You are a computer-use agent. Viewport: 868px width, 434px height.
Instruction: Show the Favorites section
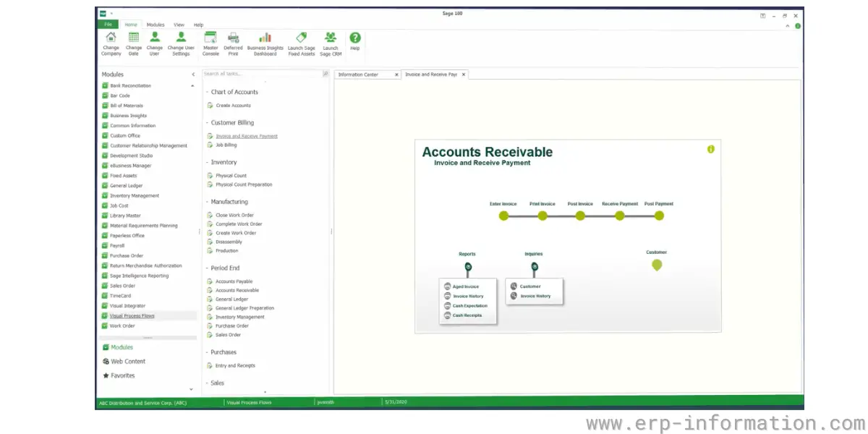point(119,376)
